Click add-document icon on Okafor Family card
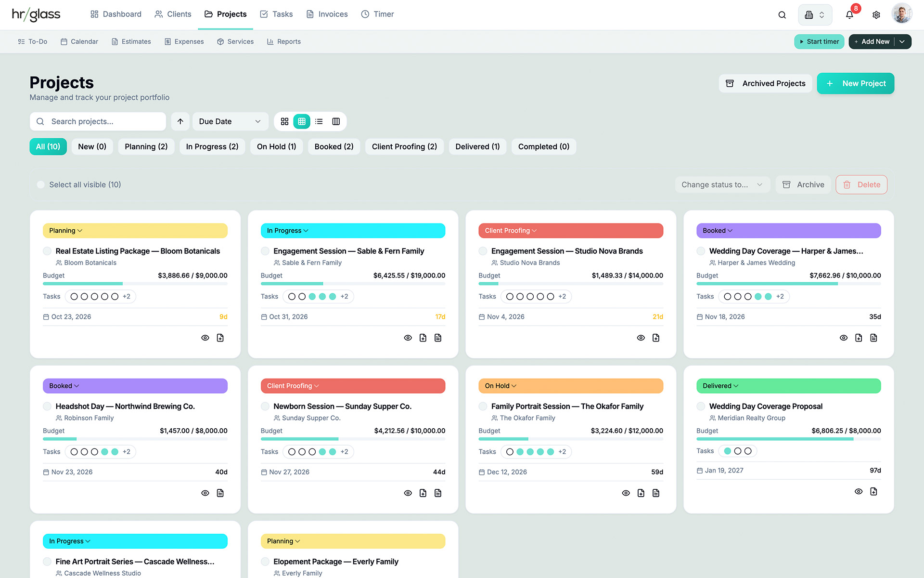Image resolution: width=924 pixels, height=578 pixels. pyautogui.click(x=641, y=493)
